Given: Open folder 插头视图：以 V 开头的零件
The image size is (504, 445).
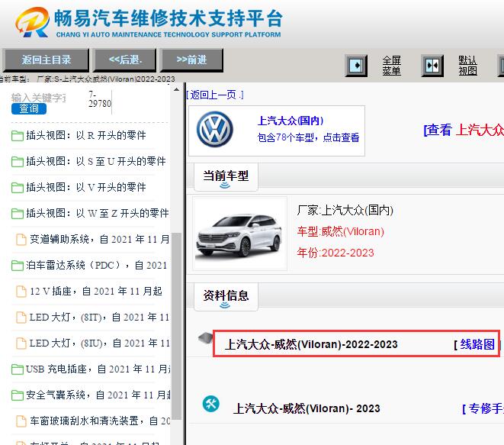Looking at the screenshot, I should [x=86, y=187].
